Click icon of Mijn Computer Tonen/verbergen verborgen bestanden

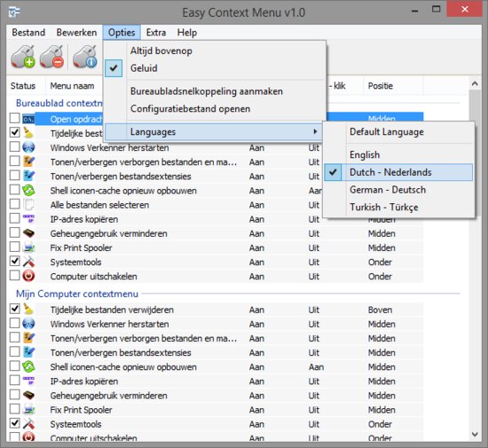coord(28,338)
